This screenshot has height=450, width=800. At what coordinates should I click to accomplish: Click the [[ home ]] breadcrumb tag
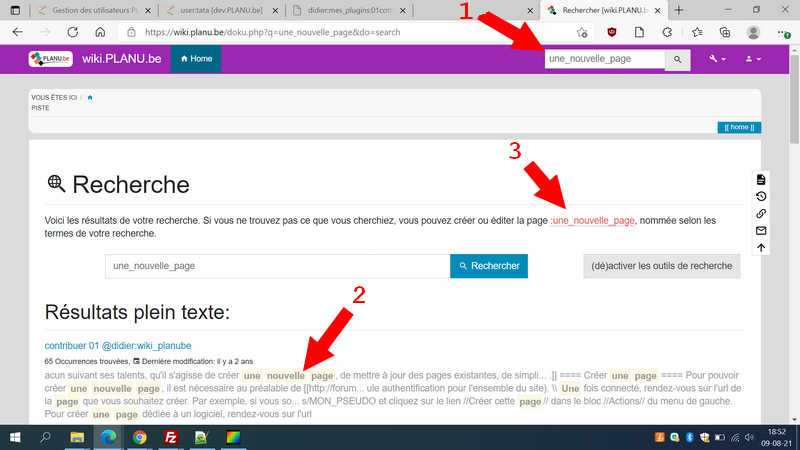click(x=739, y=127)
